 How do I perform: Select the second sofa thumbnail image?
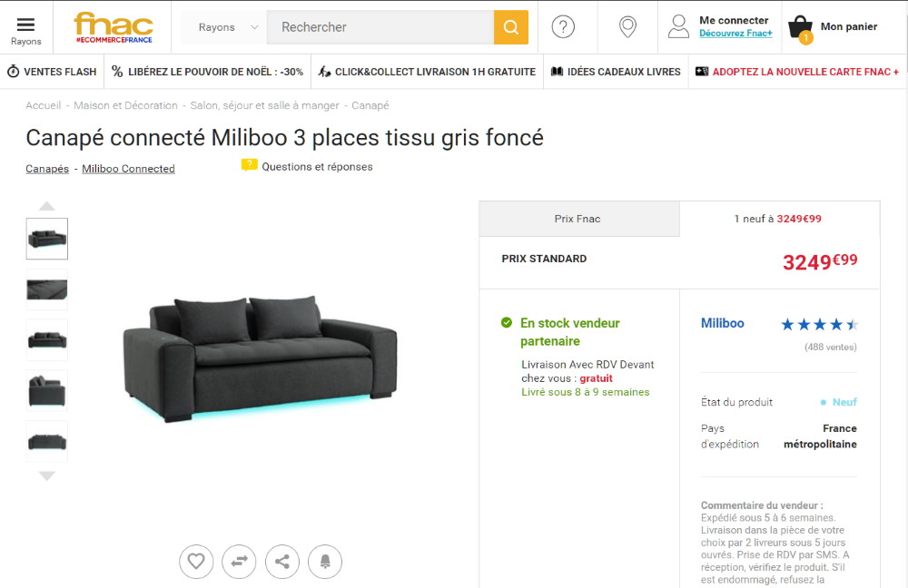(47, 289)
